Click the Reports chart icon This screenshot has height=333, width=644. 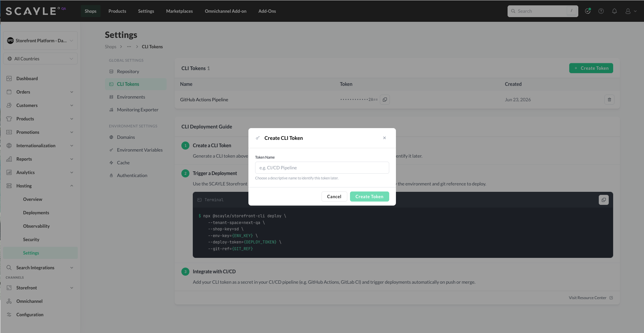tap(9, 159)
